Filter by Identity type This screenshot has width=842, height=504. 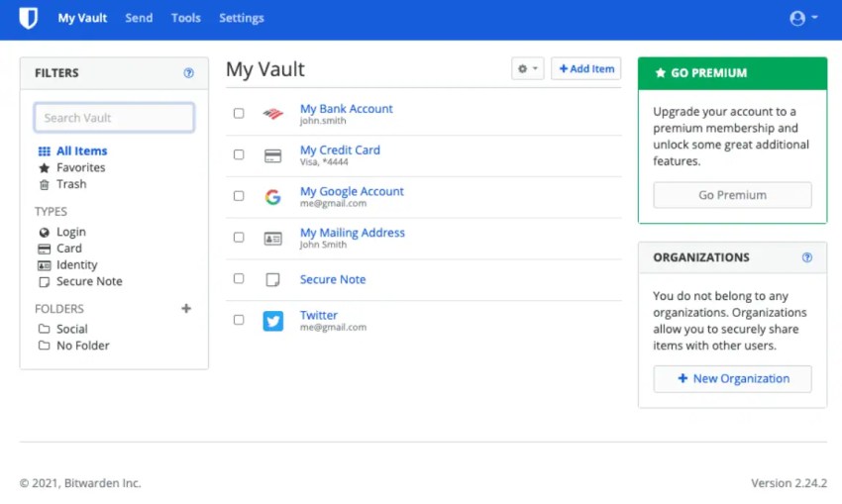coord(77,265)
